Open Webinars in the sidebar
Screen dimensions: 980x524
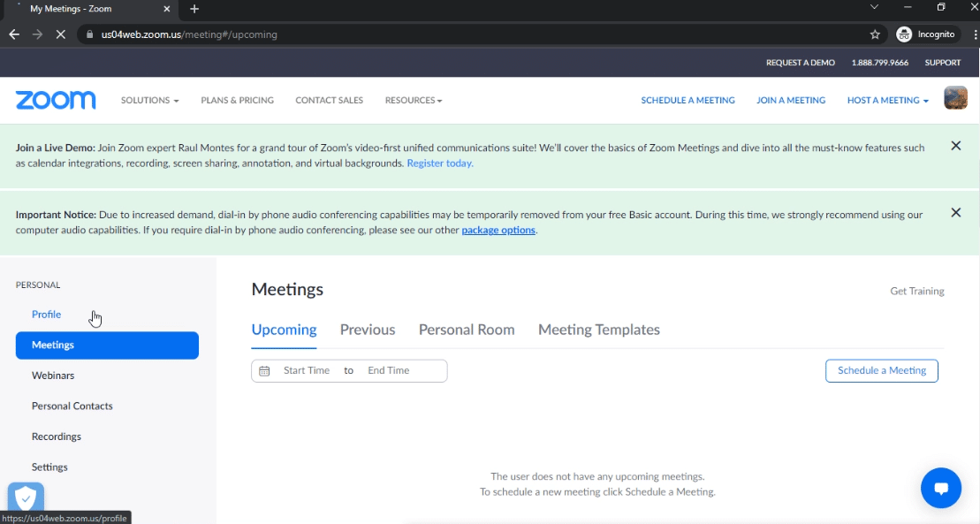pos(53,376)
